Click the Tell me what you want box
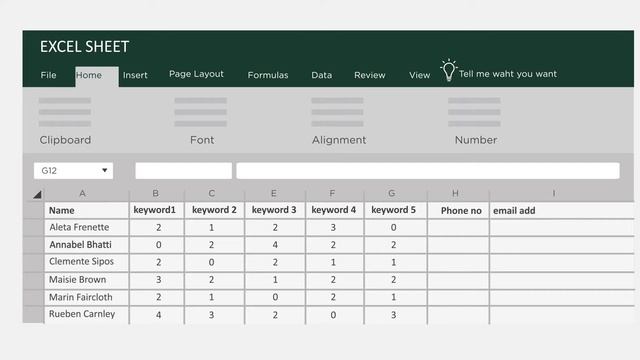 [508, 74]
